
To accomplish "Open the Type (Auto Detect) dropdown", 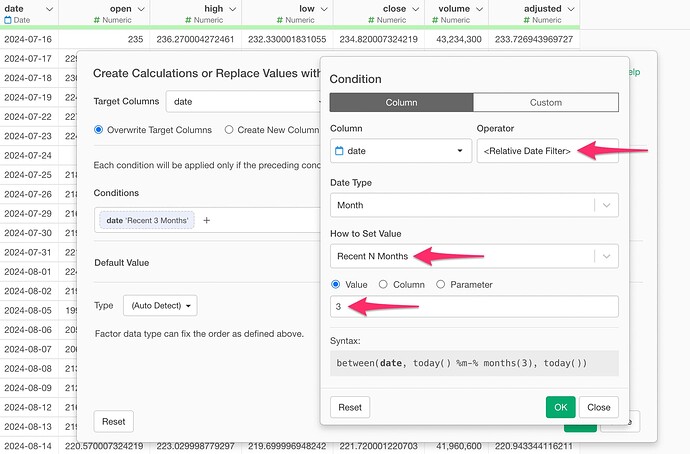I will [160, 306].
